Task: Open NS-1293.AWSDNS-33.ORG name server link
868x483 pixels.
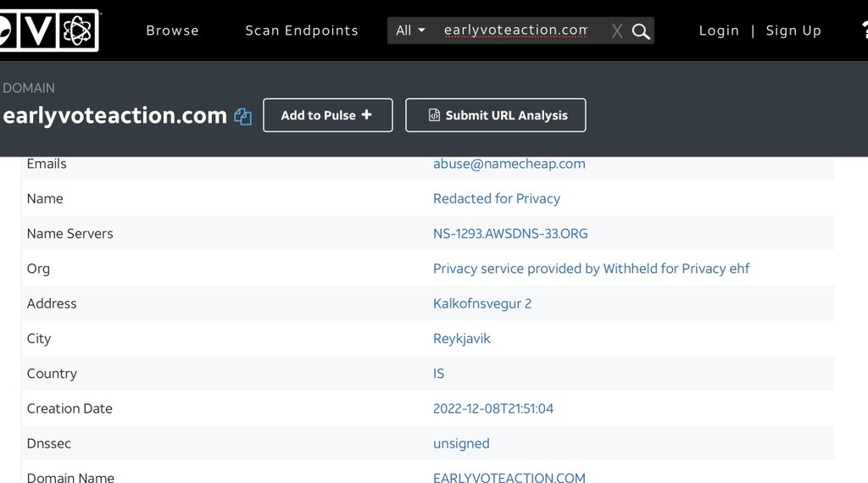Action: [510, 234]
